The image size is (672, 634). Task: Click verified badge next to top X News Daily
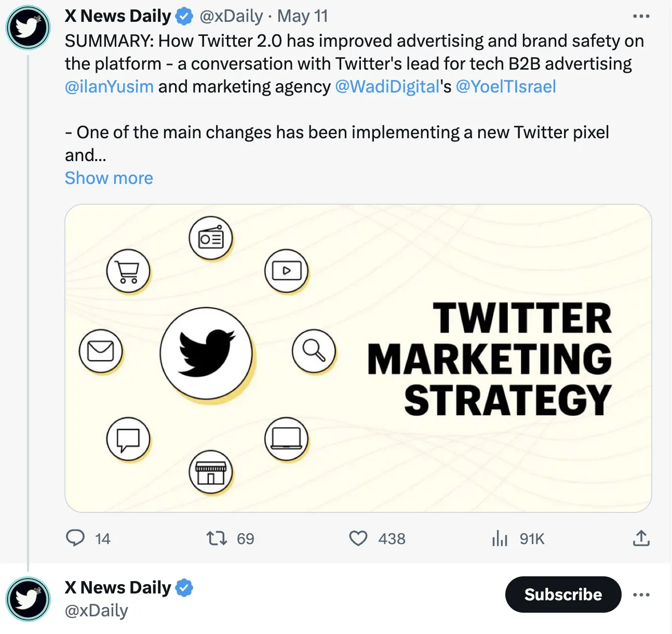pyautogui.click(x=184, y=17)
